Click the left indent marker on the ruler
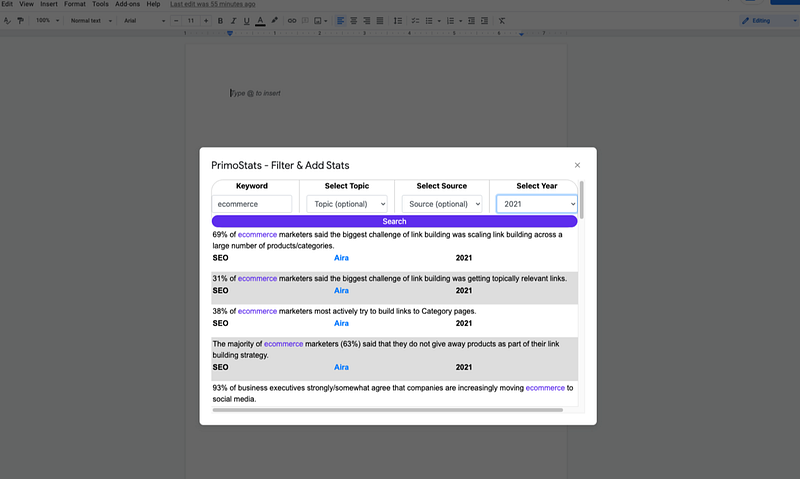The image size is (800, 479). [x=230, y=33]
